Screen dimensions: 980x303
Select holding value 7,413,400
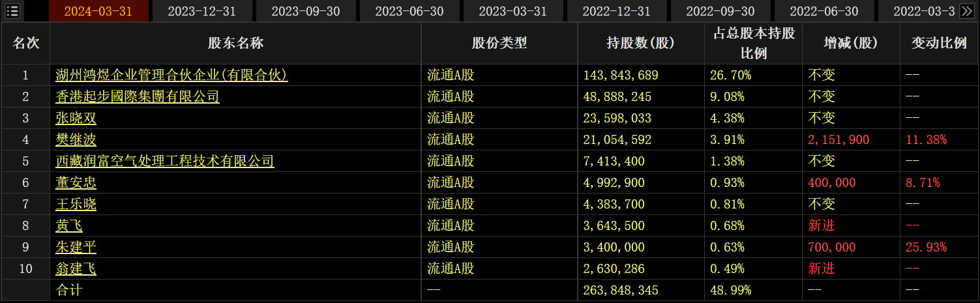coord(614,161)
